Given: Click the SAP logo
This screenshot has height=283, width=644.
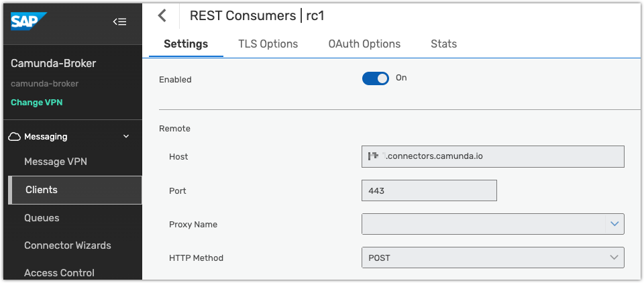Looking at the screenshot, I should 29,21.
